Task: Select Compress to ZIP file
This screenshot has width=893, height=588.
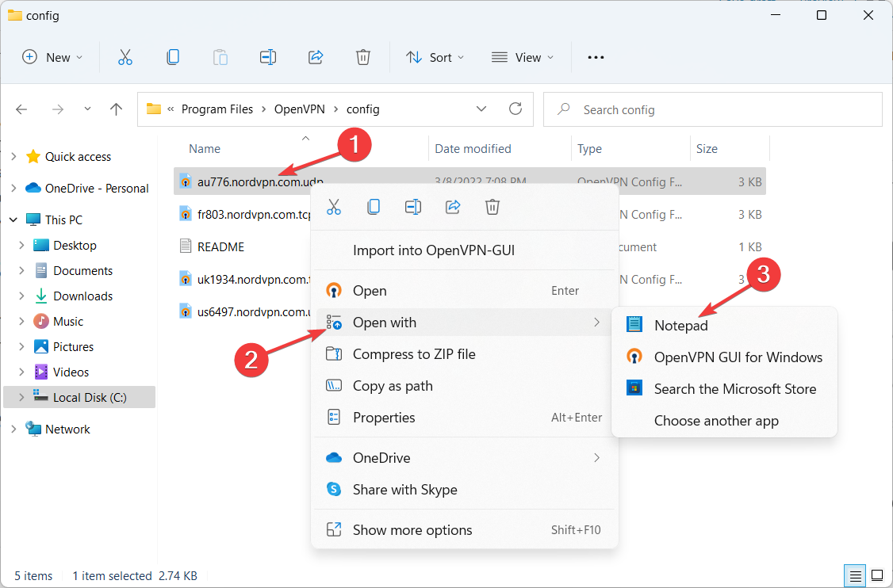Action: pos(414,354)
